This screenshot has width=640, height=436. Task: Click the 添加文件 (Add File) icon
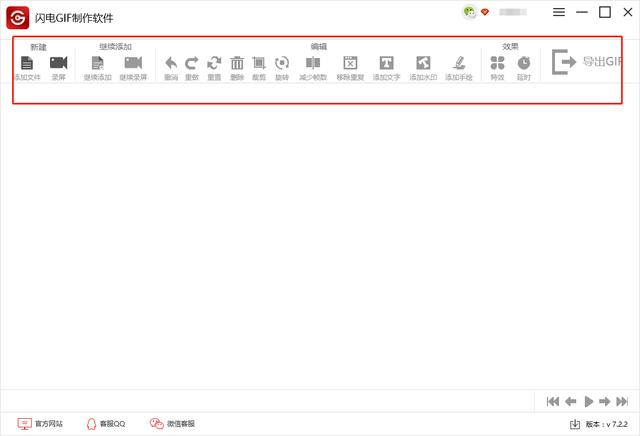[27, 64]
